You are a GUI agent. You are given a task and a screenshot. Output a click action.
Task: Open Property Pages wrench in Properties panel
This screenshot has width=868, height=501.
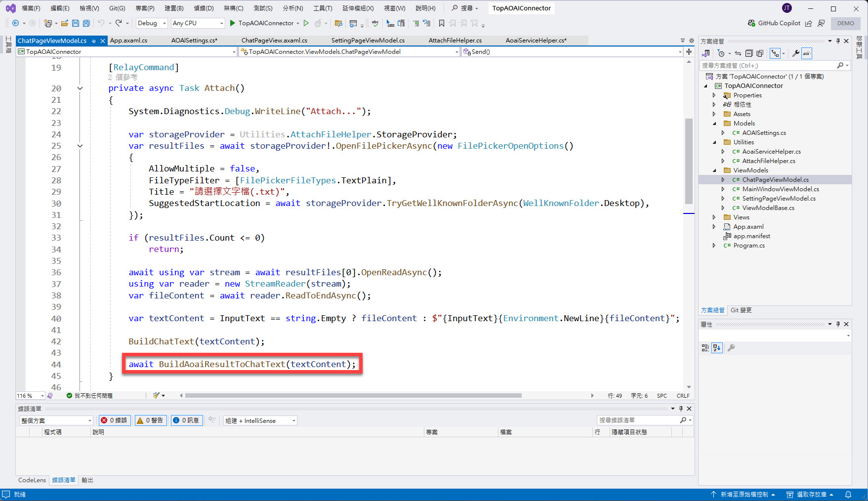[732, 348]
